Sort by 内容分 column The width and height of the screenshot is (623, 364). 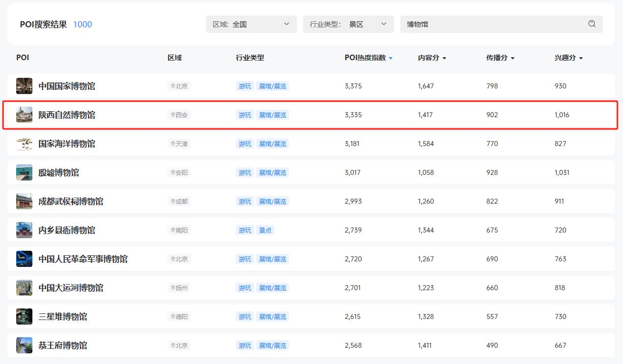pyautogui.click(x=432, y=58)
